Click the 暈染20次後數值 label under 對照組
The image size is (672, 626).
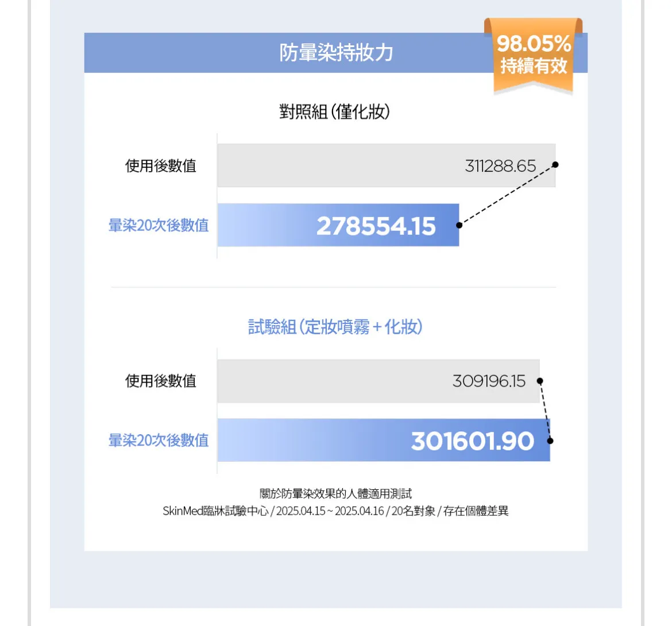(x=159, y=225)
